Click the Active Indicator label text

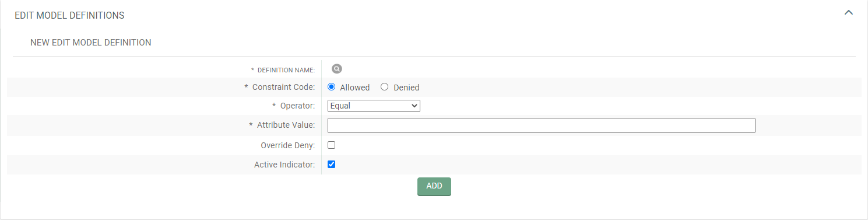click(284, 165)
